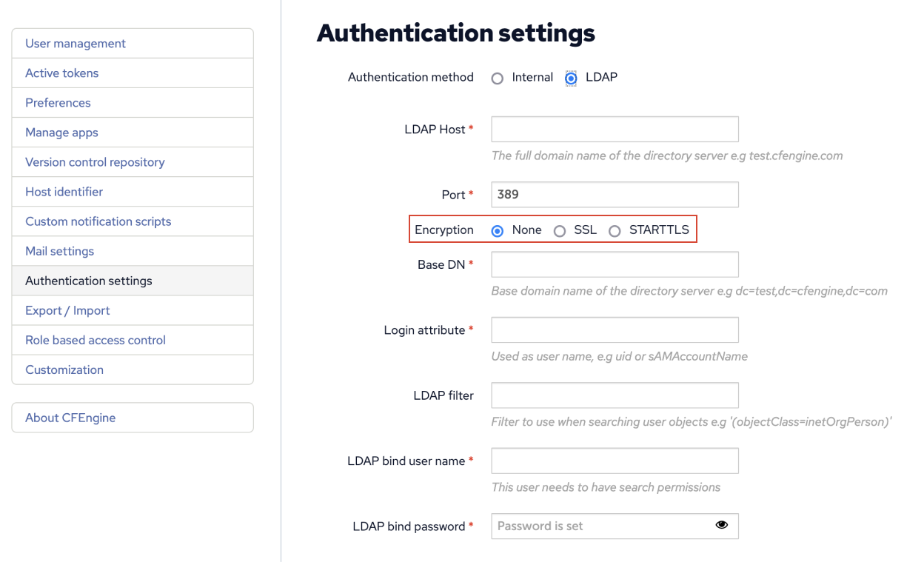The height and width of the screenshot is (562, 924).
Task: Switch encryption to STARTTLS
Action: tap(615, 230)
